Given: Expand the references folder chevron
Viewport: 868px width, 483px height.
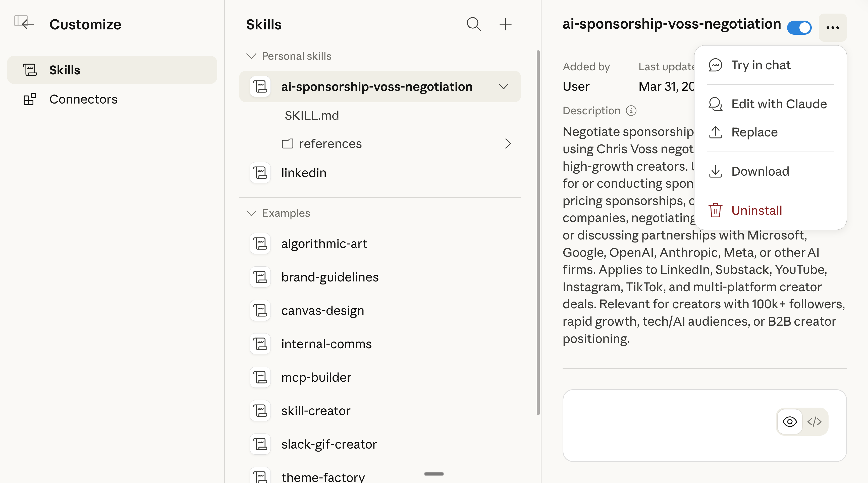Looking at the screenshot, I should 508,143.
